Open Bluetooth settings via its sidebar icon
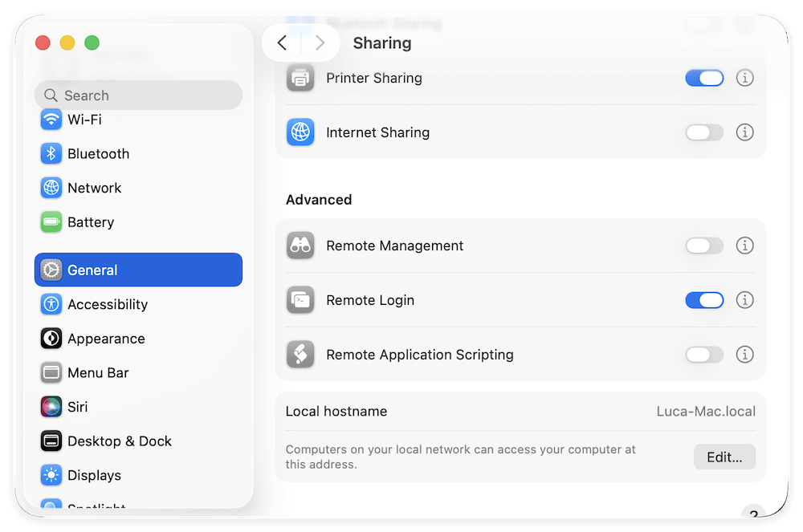This screenshot has height=532, width=803. pos(51,153)
